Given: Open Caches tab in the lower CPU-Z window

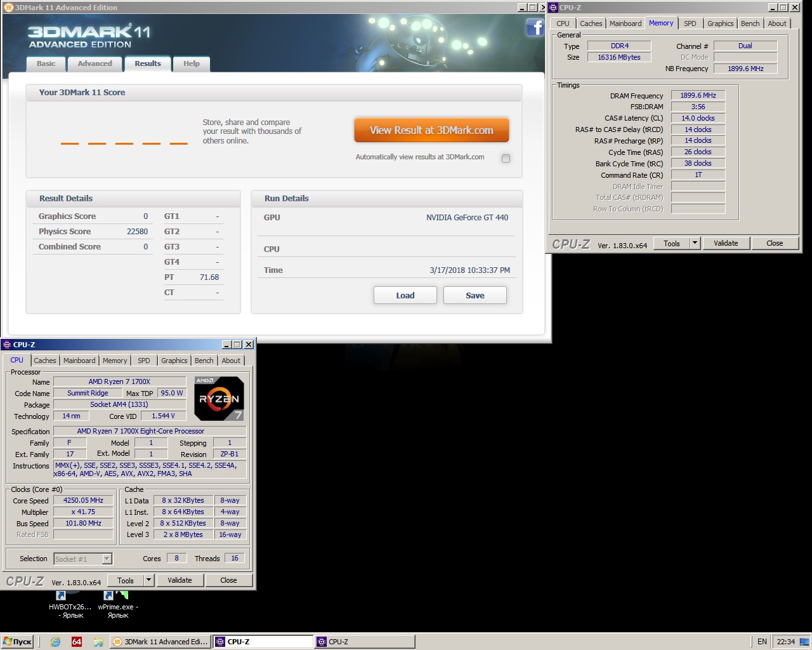Looking at the screenshot, I should pyautogui.click(x=45, y=361).
